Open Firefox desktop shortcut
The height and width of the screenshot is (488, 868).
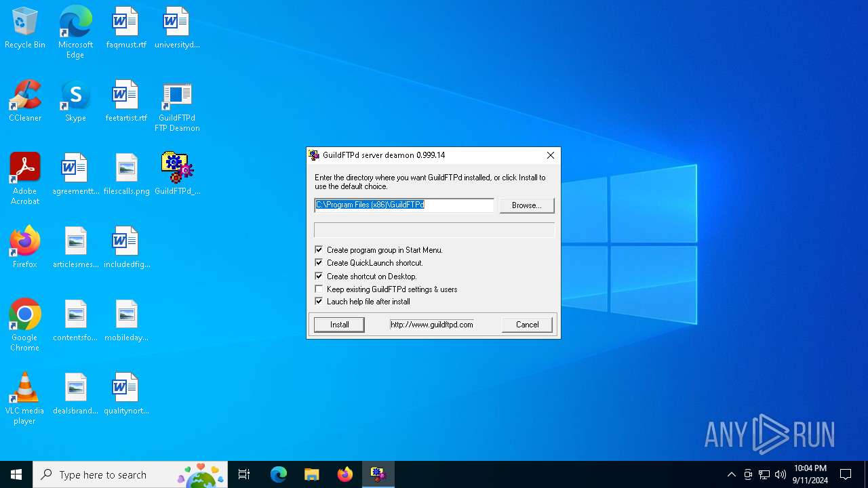pos(25,248)
